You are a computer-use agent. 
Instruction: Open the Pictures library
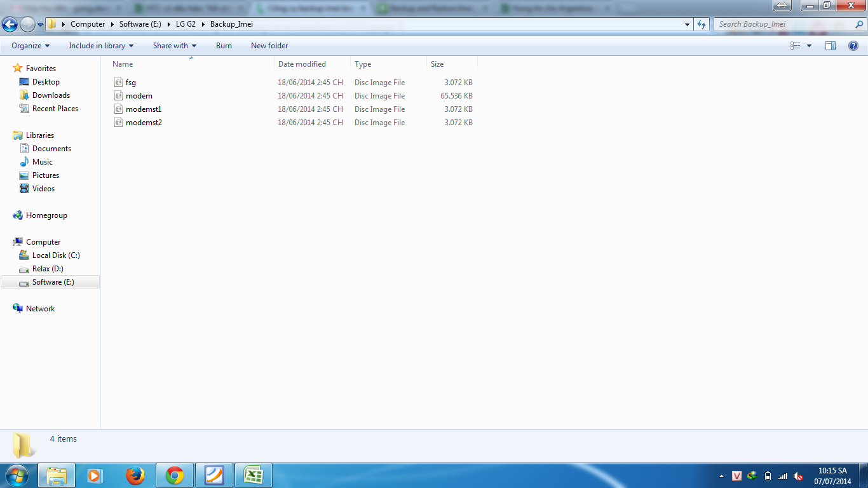(46, 175)
